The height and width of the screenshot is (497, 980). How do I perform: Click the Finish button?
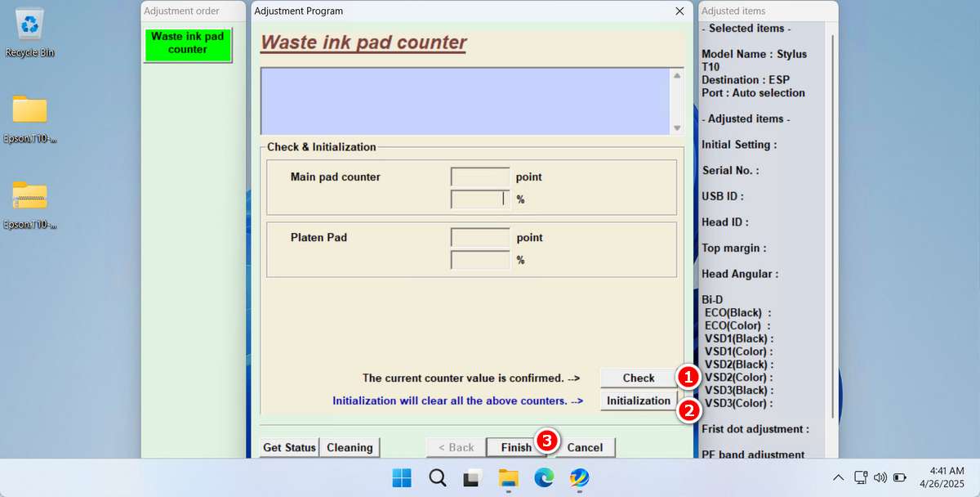[x=516, y=447]
